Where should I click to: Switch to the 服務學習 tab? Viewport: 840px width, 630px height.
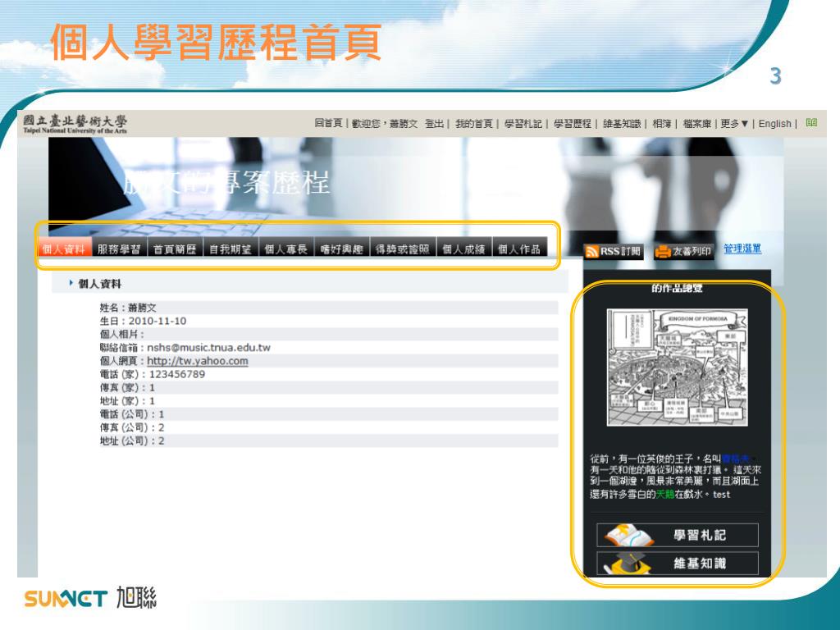tap(120, 249)
